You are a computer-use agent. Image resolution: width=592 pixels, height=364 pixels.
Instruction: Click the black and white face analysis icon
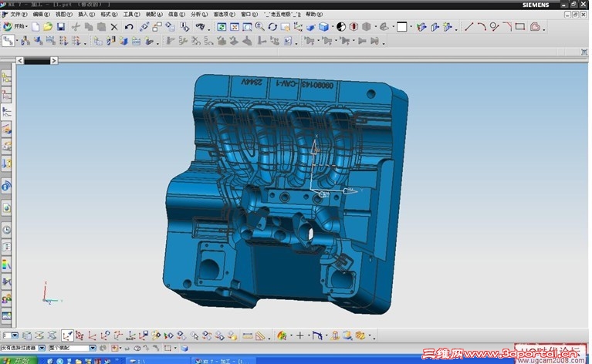point(341,27)
